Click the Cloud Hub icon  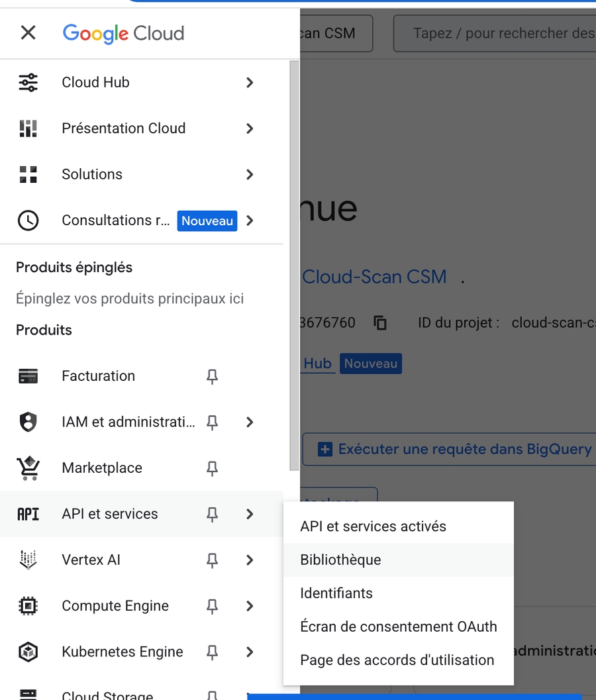click(28, 83)
